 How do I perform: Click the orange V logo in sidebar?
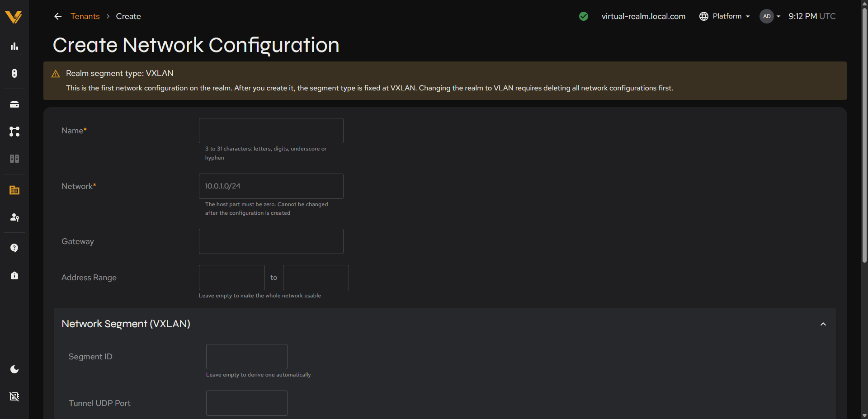coord(14,17)
